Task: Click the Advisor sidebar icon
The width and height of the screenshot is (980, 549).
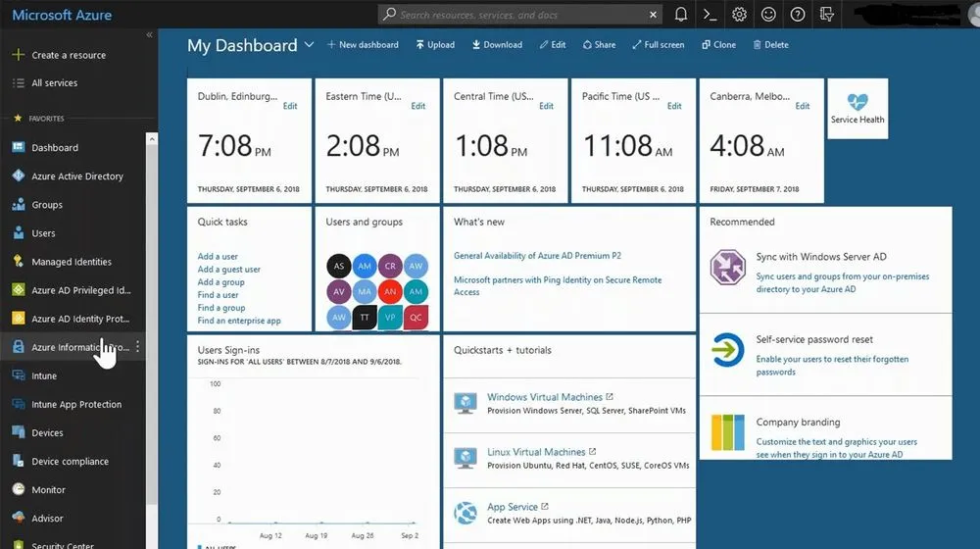Action: (x=18, y=518)
